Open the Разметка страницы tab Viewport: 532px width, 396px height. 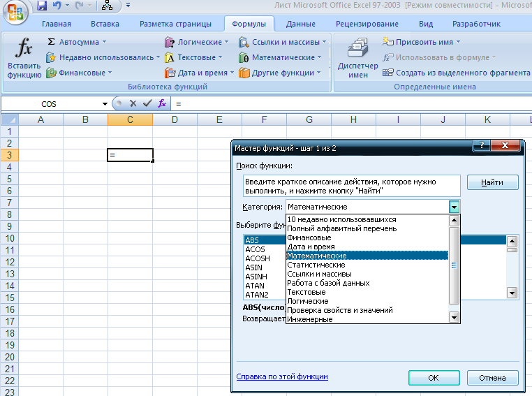click(x=175, y=24)
